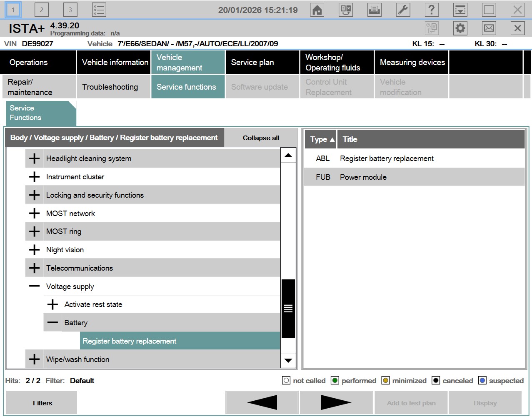
Task: Toggle the 'not called' status indicator
Action: 286,380
